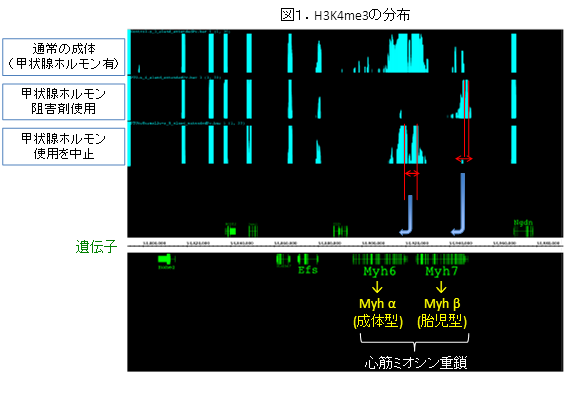Select the 甲状腺ホルモン阻害剤使用 label box
Image resolution: width=567 pixels, height=394 pixels.
coord(64,102)
